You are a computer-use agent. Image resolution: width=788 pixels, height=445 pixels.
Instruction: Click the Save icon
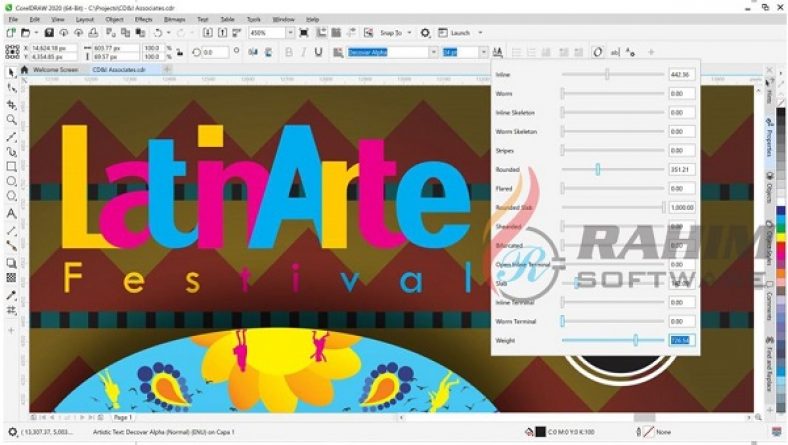(49, 33)
